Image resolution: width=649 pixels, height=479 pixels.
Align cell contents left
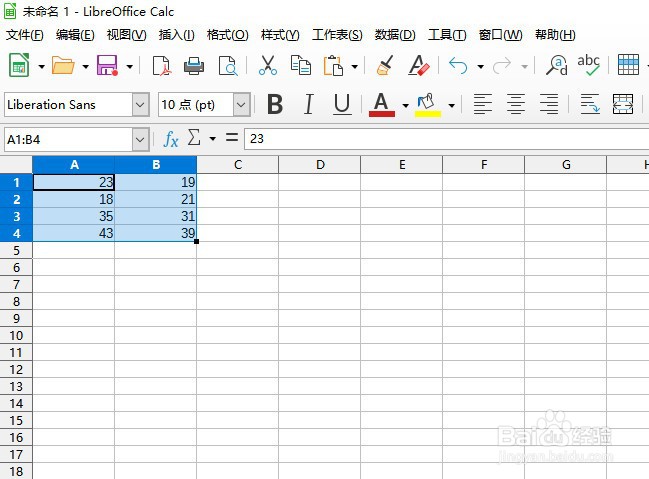tap(483, 104)
